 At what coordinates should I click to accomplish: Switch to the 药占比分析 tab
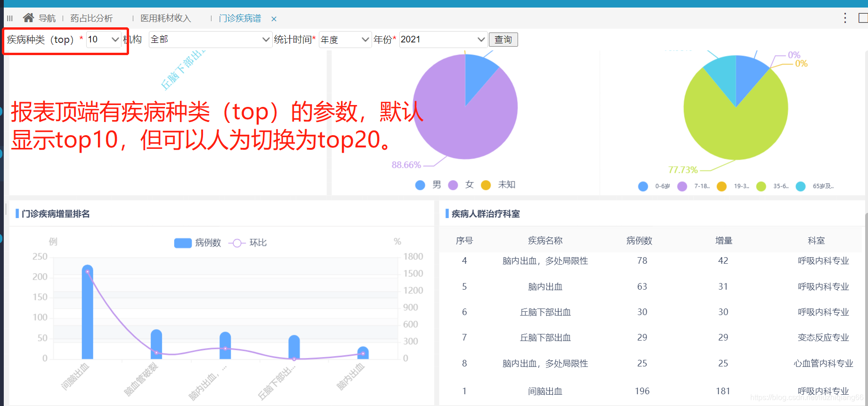coord(91,18)
